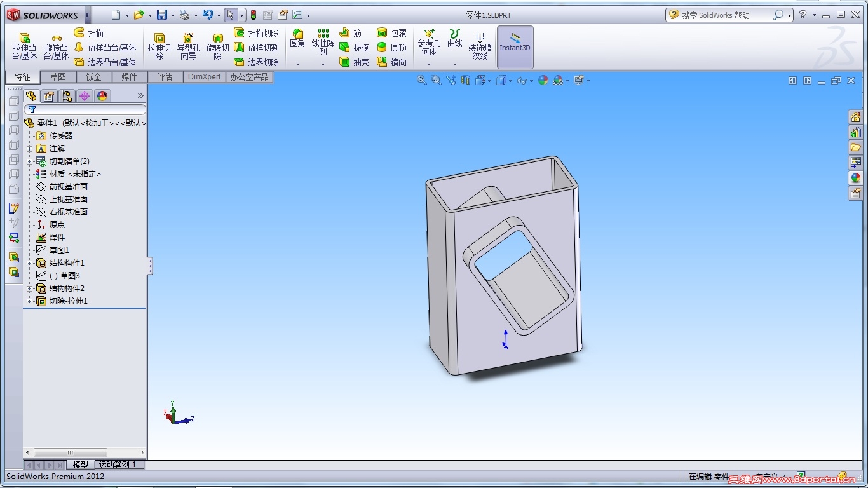The image size is (868, 488).
Task: Click the feature tree filter field
Action: 85,109
